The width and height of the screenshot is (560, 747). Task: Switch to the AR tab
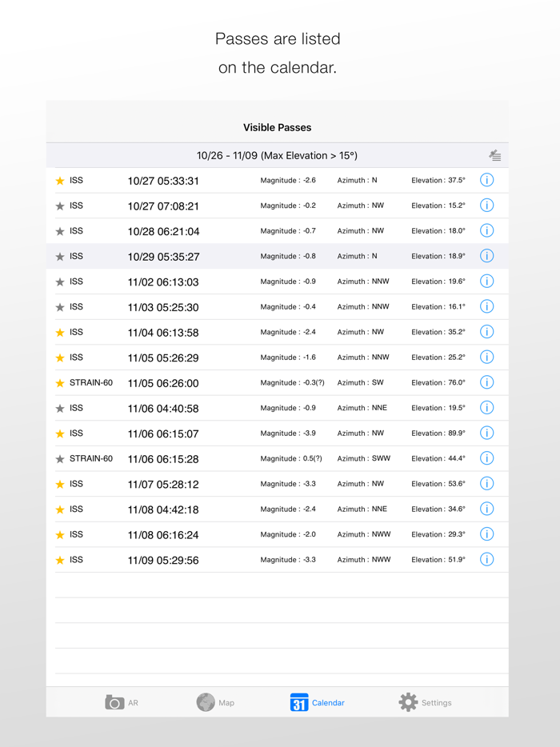click(x=122, y=702)
